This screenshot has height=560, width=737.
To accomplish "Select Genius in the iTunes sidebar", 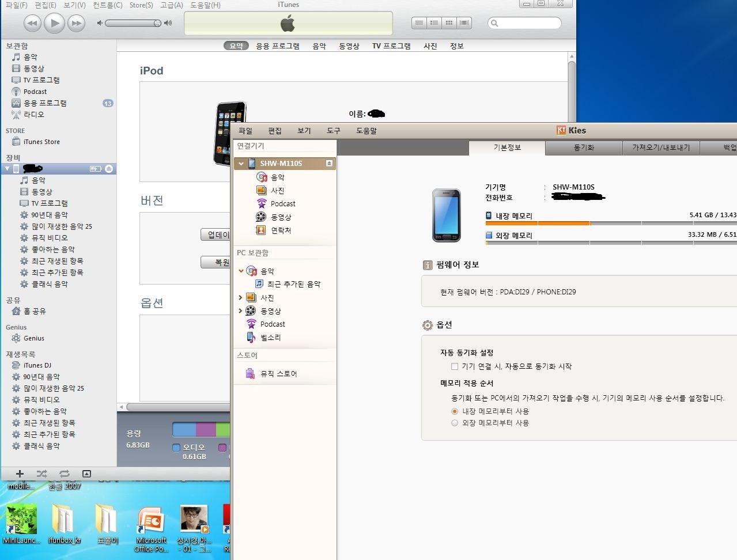I will pos(33,338).
